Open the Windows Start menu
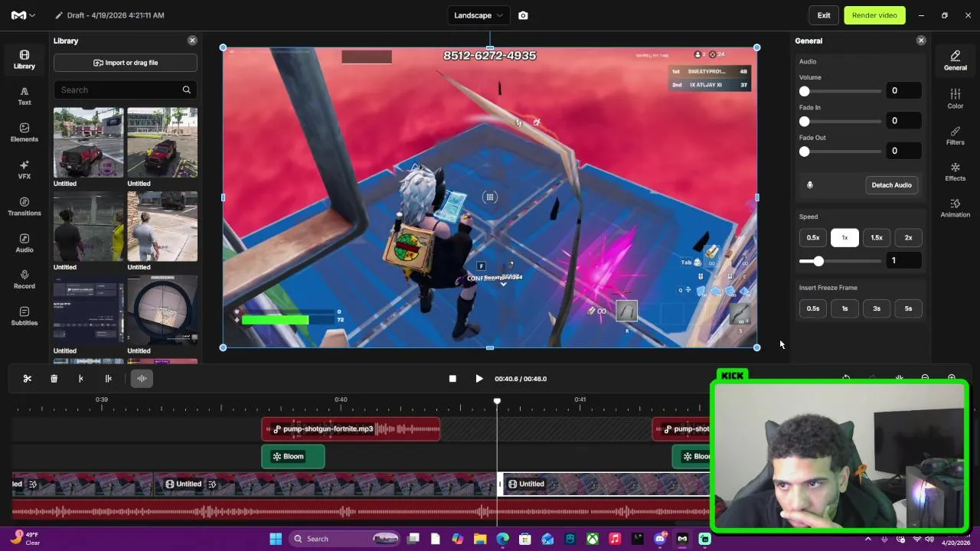 pyautogui.click(x=276, y=539)
